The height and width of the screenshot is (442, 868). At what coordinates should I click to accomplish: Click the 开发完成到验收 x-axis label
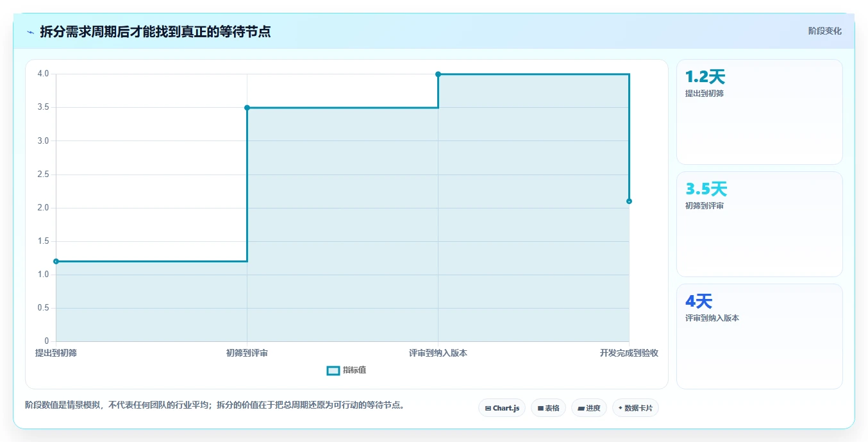pyautogui.click(x=629, y=353)
